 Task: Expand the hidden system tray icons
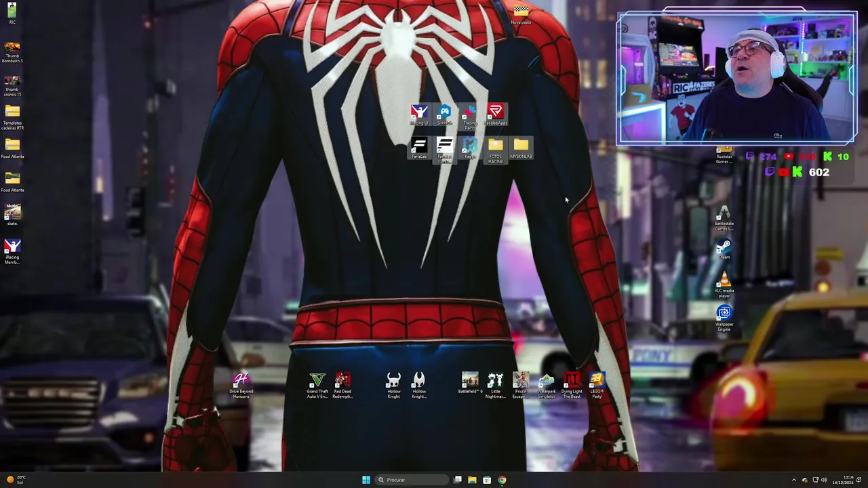point(794,480)
